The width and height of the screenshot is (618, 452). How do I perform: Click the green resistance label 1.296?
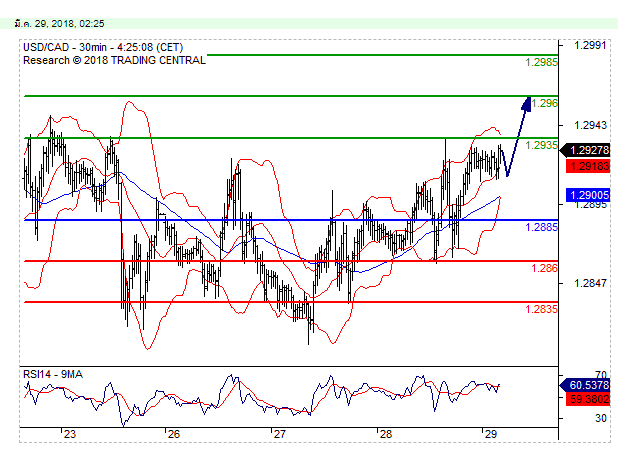click(544, 103)
